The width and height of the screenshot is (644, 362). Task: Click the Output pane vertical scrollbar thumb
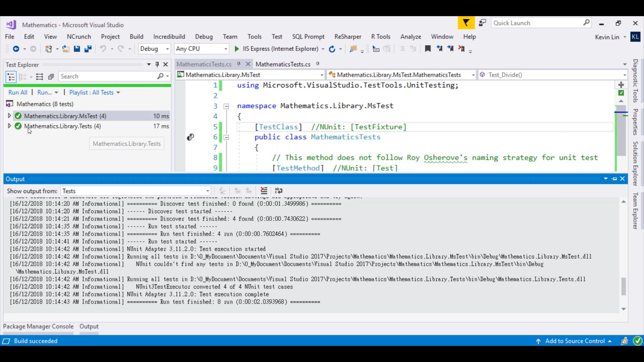click(623, 286)
